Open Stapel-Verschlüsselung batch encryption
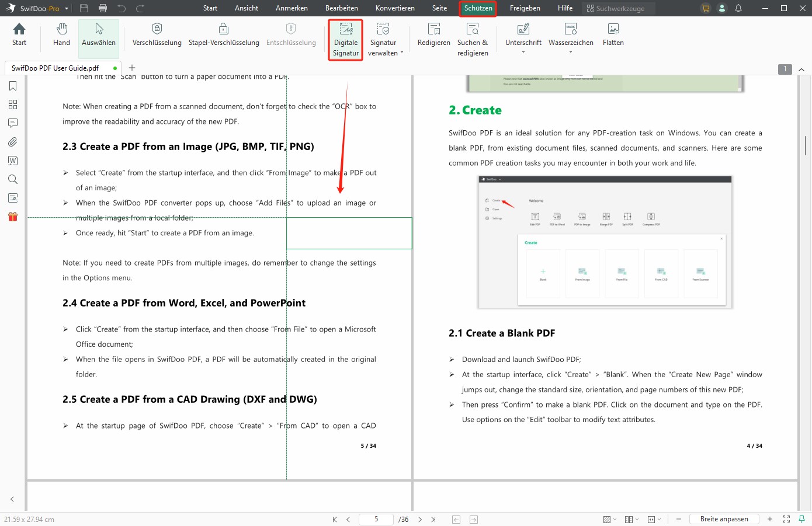 pos(224,35)
